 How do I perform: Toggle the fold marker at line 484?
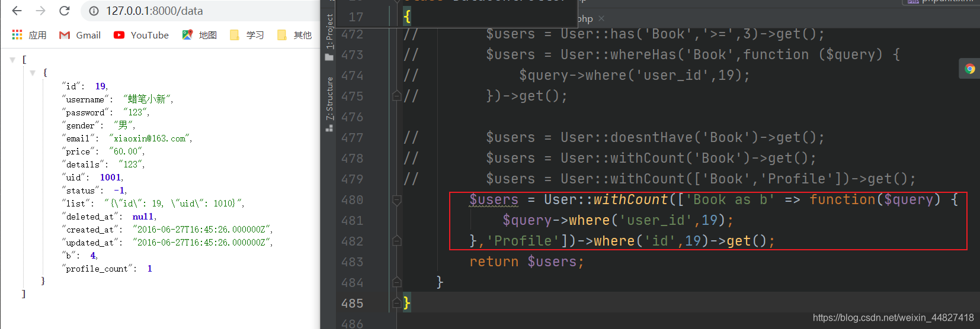[x=397, y=282]
